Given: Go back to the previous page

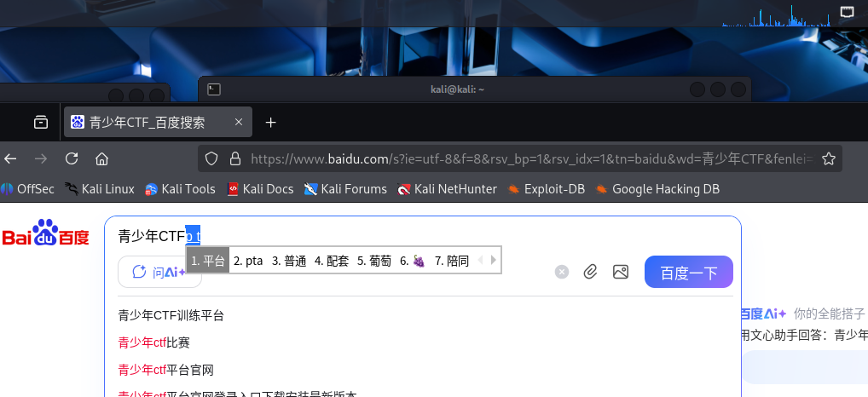Looking at the screenshot, I should (11, 158).
